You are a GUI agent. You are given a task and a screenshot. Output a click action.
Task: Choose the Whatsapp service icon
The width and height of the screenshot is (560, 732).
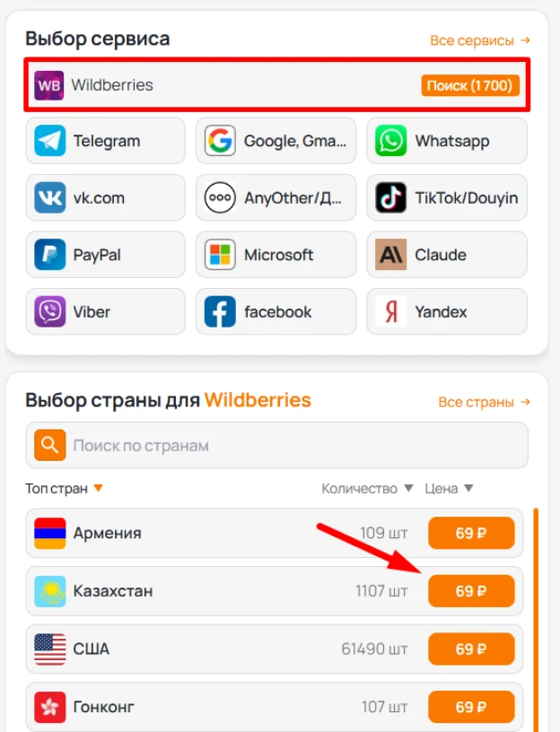coord(391,141)
